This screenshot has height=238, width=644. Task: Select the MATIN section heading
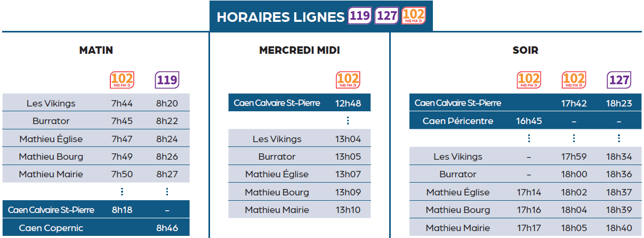96,51
